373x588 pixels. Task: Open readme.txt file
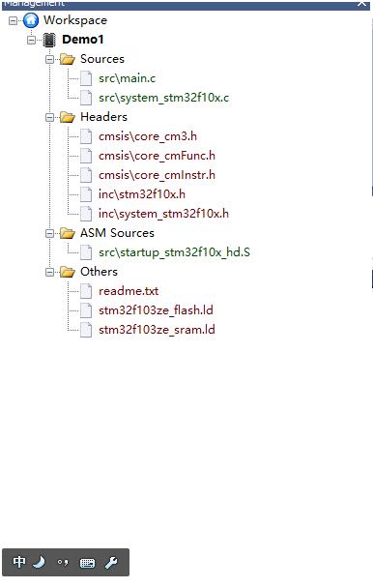coord(129,291)
